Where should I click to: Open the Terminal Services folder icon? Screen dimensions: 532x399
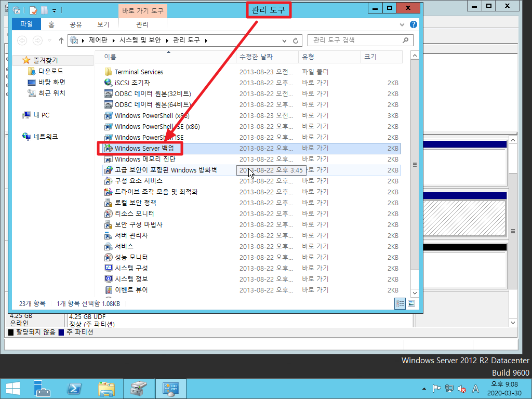coord(108,72)
